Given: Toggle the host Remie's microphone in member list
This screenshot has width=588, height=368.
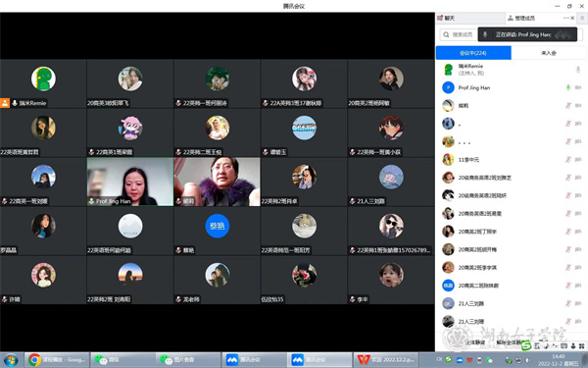Looking at the screenshot, I should pos(578,70).
